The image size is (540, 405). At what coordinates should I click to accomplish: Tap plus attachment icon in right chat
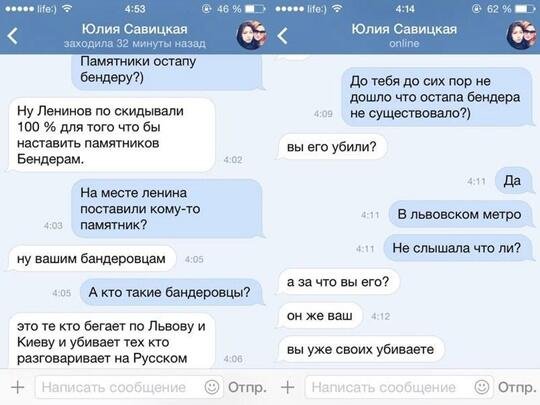[288, 387]
